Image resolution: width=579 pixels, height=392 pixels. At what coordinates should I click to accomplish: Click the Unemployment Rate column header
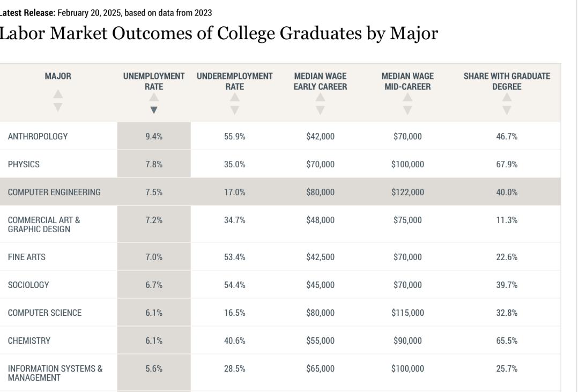[154, 82]
